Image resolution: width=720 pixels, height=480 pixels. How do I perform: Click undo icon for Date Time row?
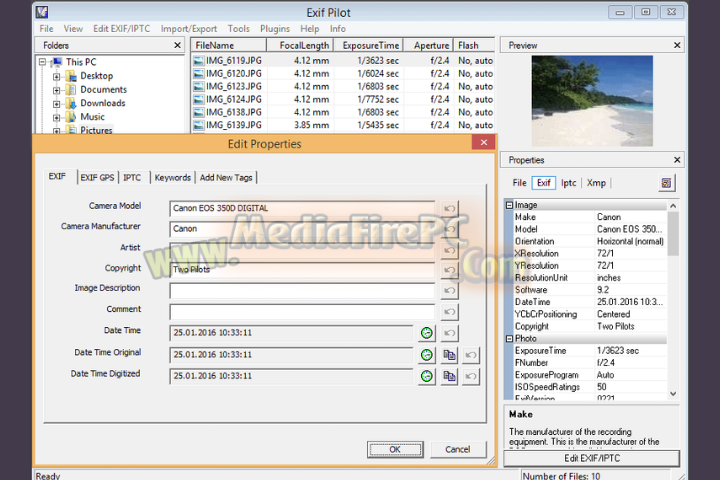pos(450,333)
